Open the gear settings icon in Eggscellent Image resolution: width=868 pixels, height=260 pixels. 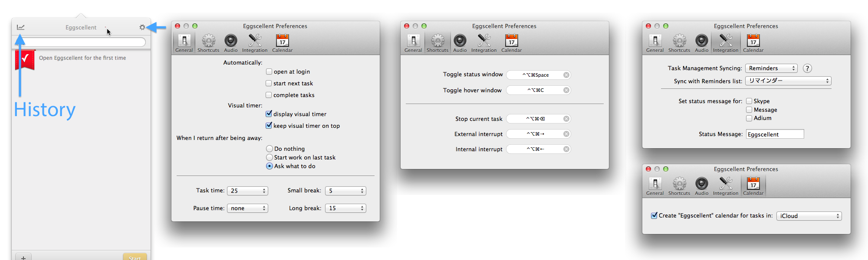(x=142, y=27)
